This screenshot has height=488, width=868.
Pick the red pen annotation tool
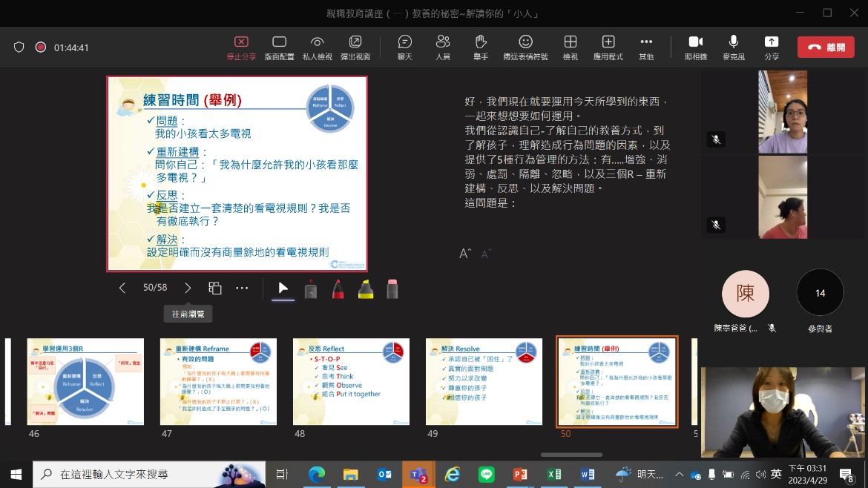point(338,288)
